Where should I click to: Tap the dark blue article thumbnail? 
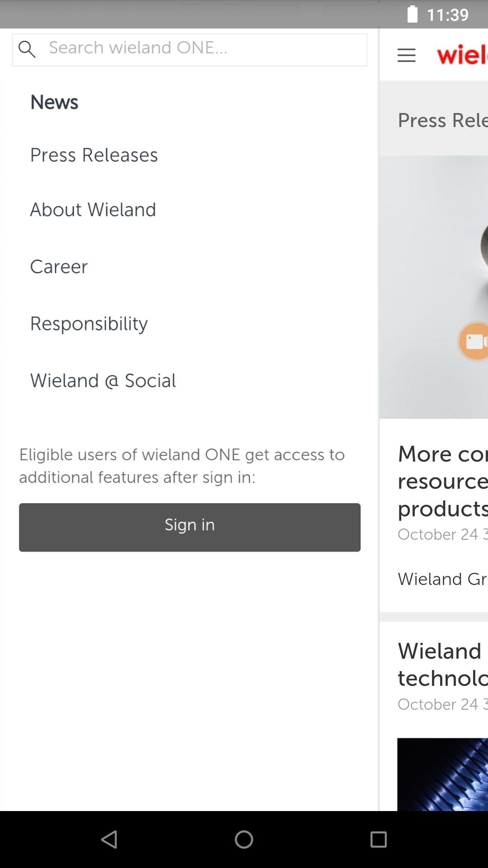pyautogui.click(x=442, y=774)
